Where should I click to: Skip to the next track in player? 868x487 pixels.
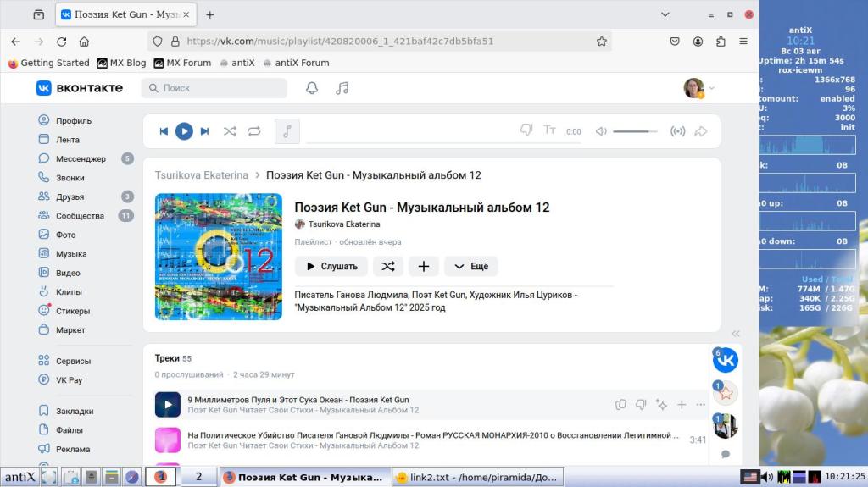[x=204, y=131]
